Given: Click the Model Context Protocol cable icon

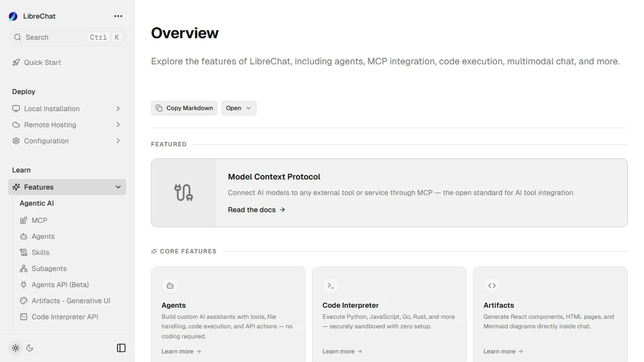Looking at the screenshot, I should coord(184,193).
